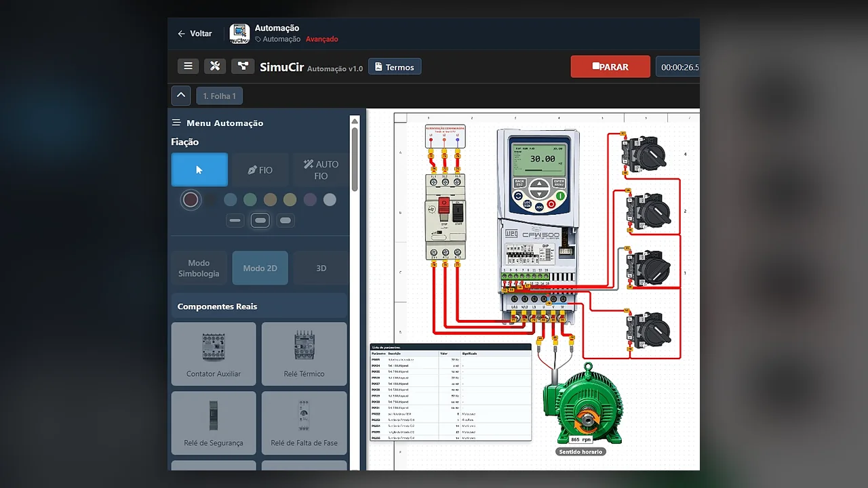Activate the AUTO FIO wiring tool
Image resolution: width=868 pixels, height=488 pixels.
pos(320,169)
